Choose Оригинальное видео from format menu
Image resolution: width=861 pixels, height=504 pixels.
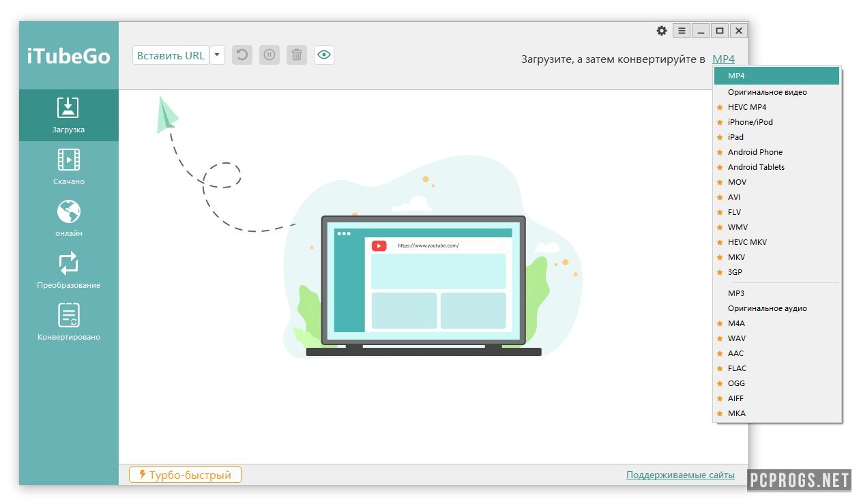[x=765, y=91]
